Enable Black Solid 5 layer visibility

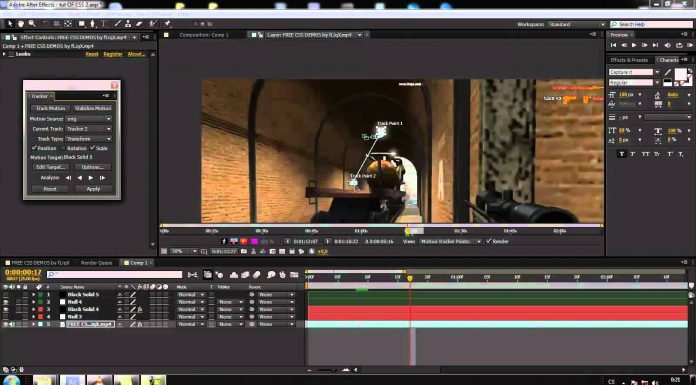tap(6, 294)
